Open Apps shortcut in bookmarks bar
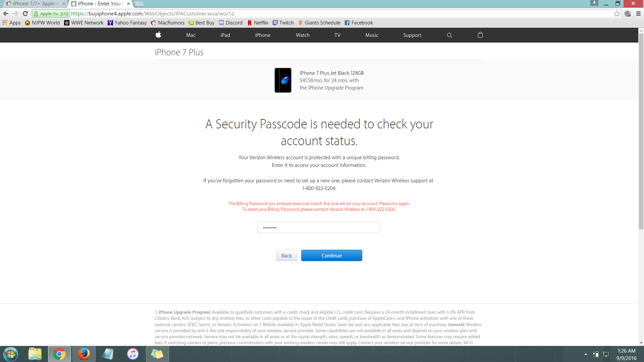The image size is (644, 362). pos(12,23)
